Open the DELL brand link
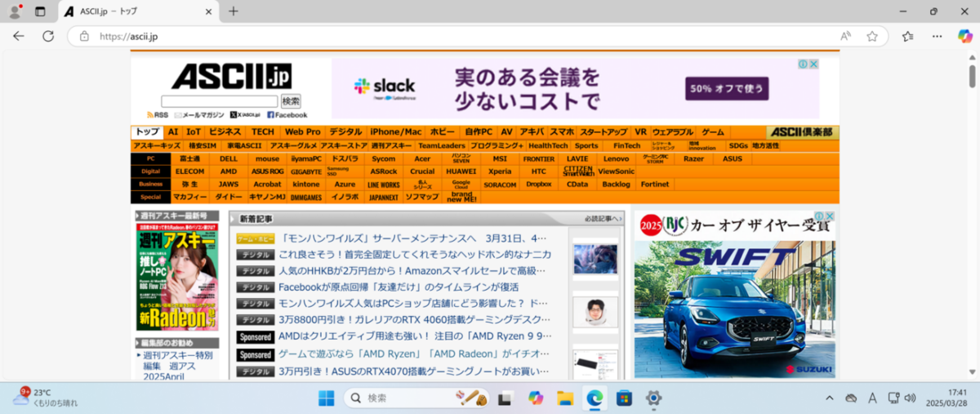The height and width of the screenshot is (414, 980). coord(229,158)
